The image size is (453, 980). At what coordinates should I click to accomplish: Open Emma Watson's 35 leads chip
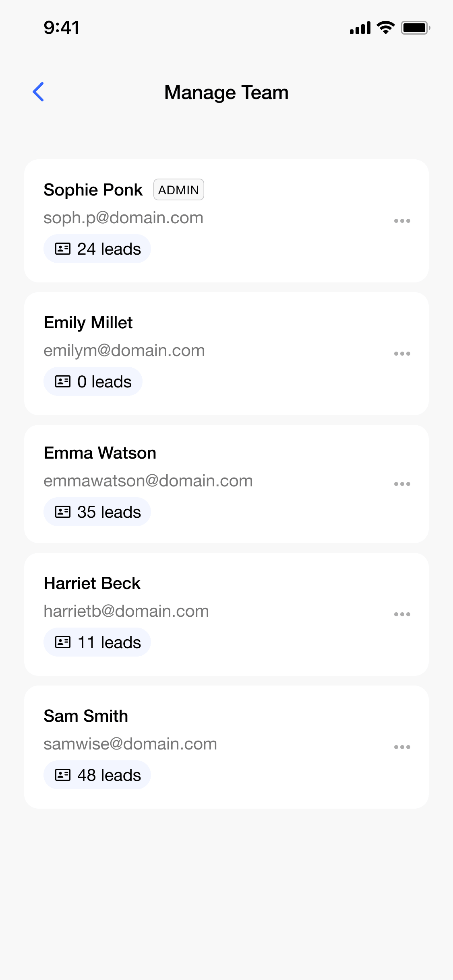97,512
